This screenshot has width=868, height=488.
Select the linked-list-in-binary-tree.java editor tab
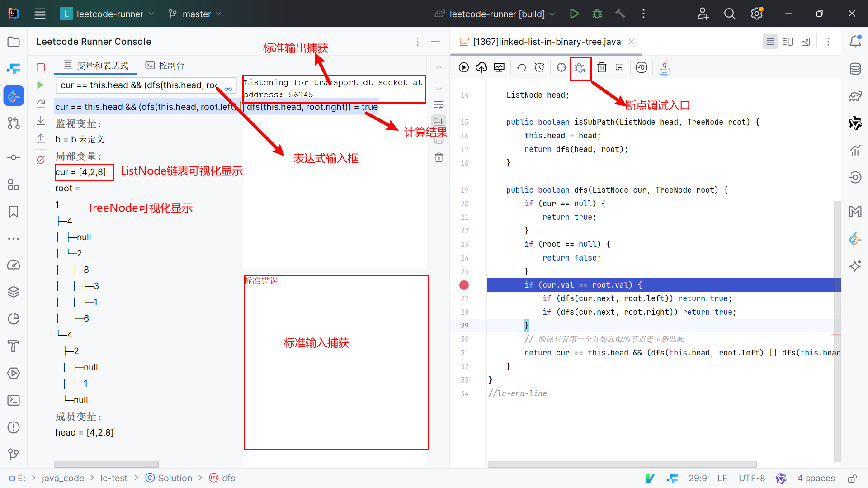point(546,42)
